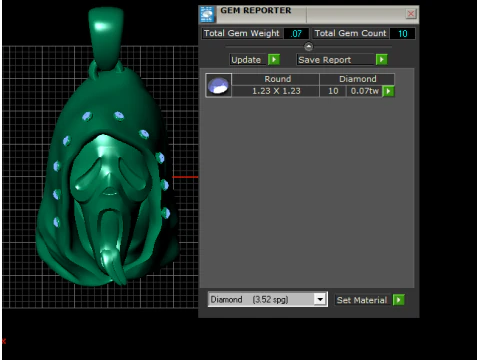Viewport: 480px width, 360px height.
Task: Click the Diamond material header cell
Action: (x=357, y=79)
